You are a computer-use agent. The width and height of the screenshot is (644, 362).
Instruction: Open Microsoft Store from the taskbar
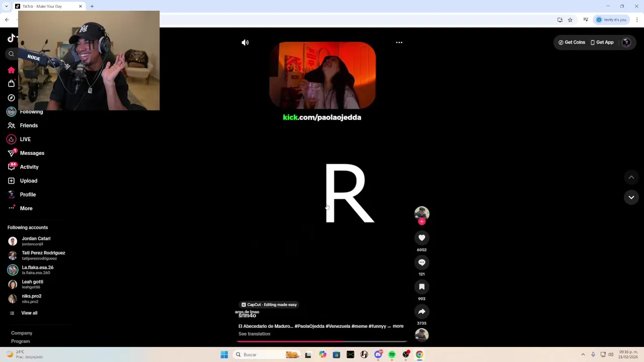click(x=337, y=355)
